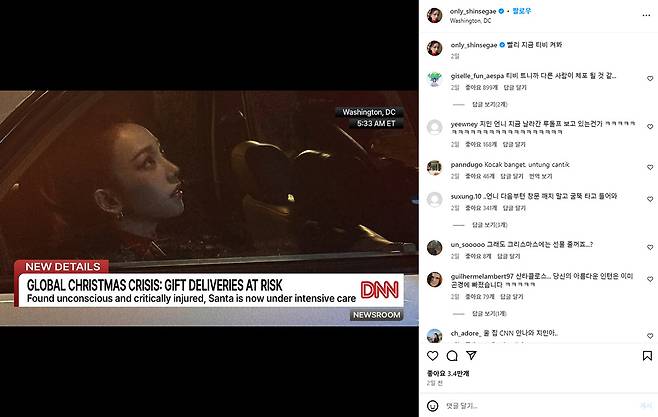Open Washington, DC location link

tap(470, 21)
